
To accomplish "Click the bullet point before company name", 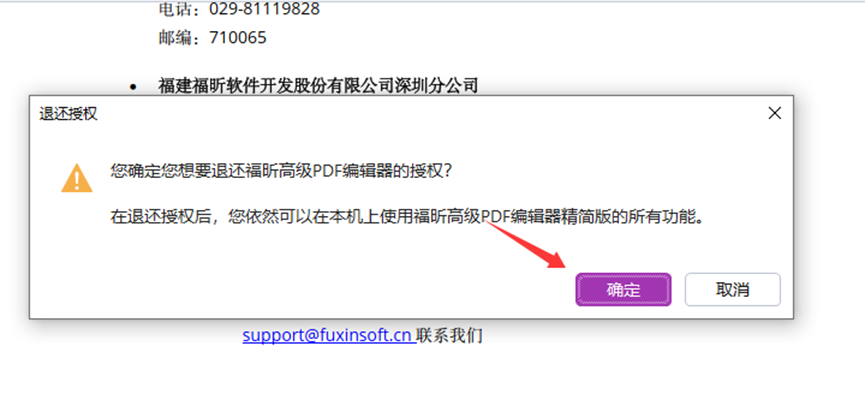I will pos(132,87).
